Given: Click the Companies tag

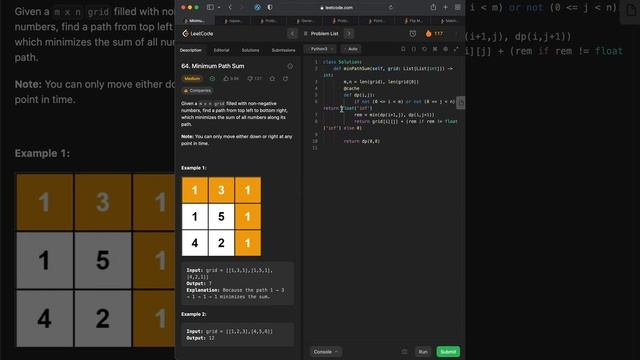Looking at the screenshot, I should [x=198, y=91].
